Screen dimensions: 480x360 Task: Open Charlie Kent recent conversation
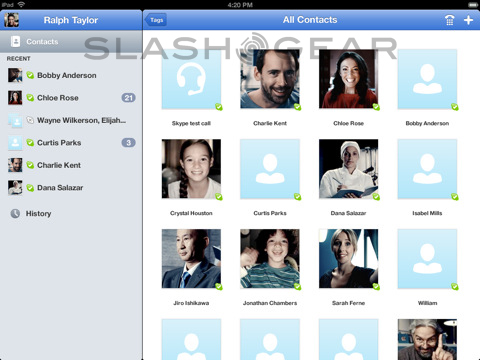(x=71, y=165)
